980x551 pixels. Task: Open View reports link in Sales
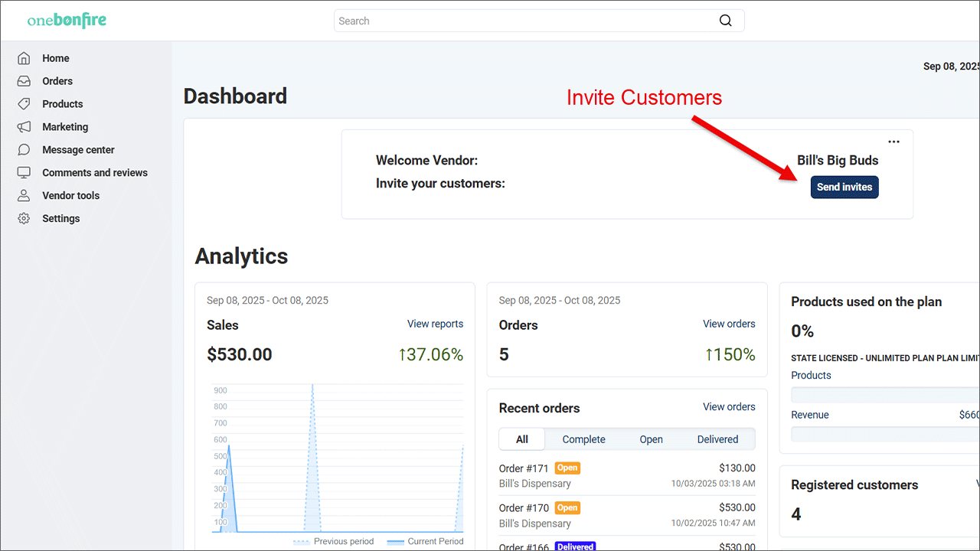435,324
